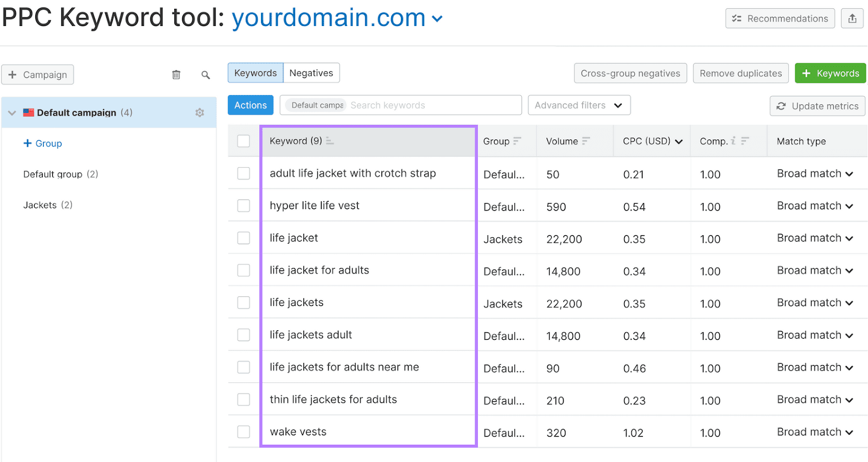The height and width of the screenshot is (462, 868).
Task: Select Default group in sidebar
Action: (61, 174)
